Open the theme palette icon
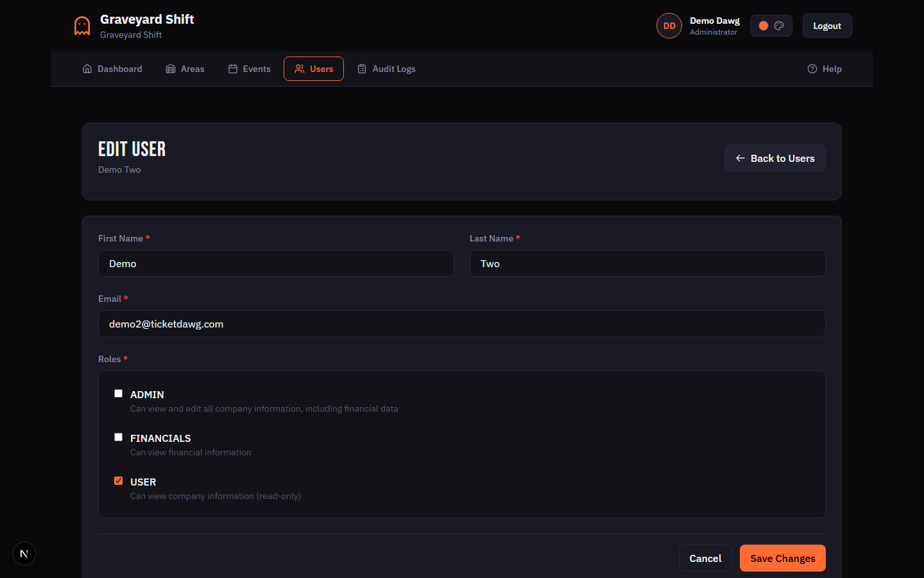 (x=778, y=25)
